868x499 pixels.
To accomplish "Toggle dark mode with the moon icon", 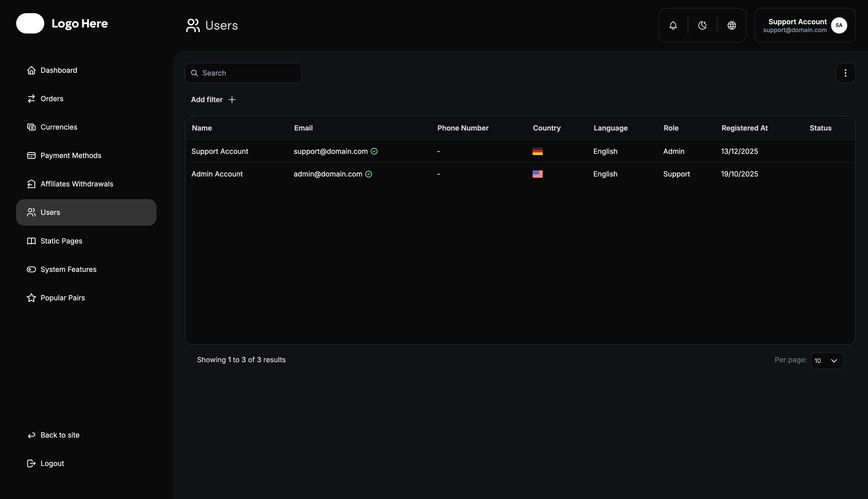I will (x=702, y=25).
